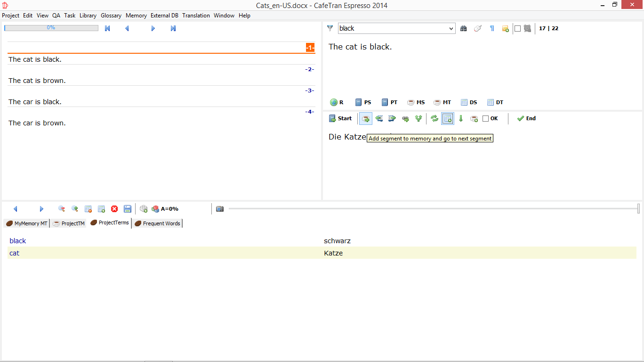Click the blue floppy disk save icon

click(128, 209)
